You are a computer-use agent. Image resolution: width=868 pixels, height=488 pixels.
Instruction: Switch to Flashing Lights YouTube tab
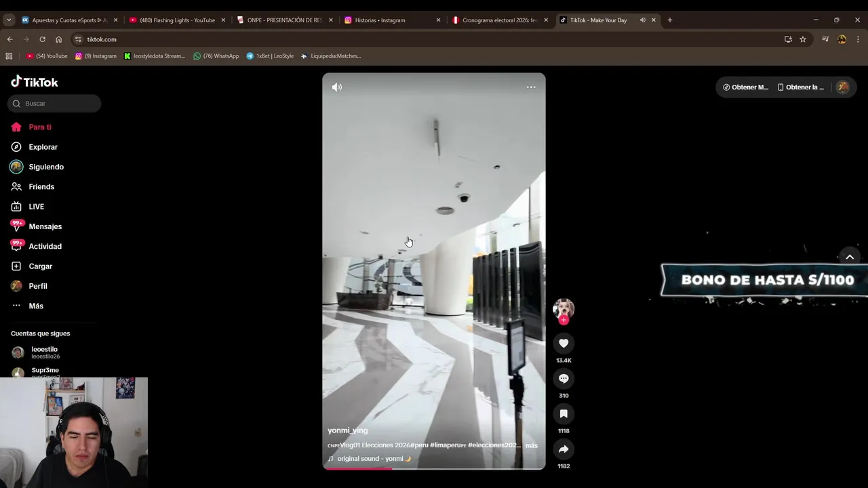[x=177, y=20]
